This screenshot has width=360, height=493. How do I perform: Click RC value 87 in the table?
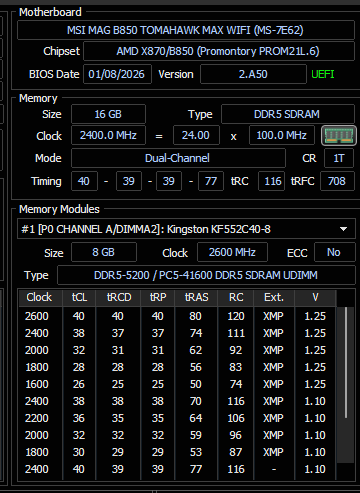tap(236, 452)
